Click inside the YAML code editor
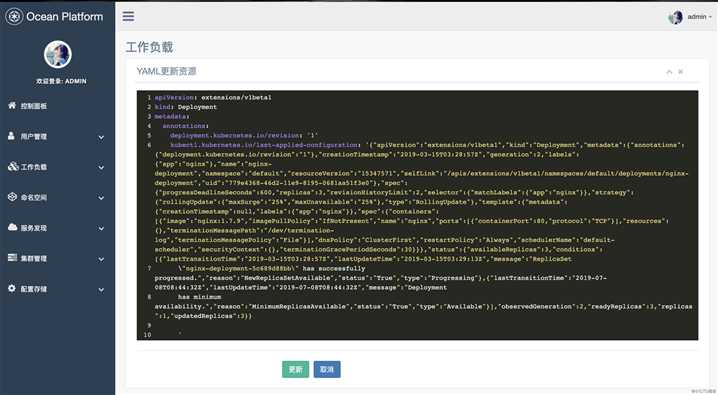Viewport: 718px width, 395px height. click(x=417, y=215)
